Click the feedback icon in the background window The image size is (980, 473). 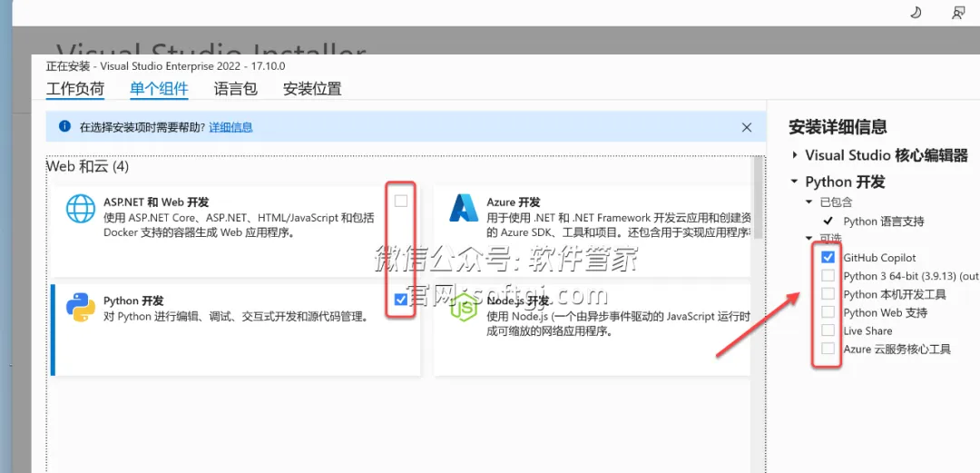(958, 13)
